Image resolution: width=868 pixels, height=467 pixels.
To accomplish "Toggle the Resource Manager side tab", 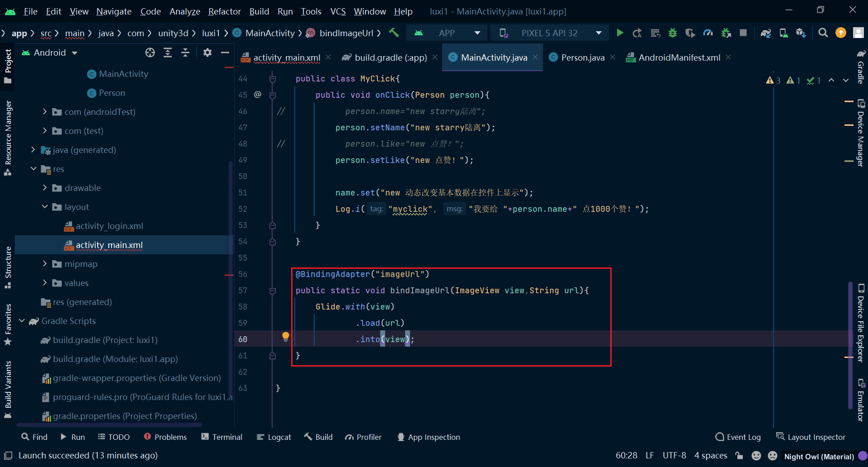I will tap(8, 138).
